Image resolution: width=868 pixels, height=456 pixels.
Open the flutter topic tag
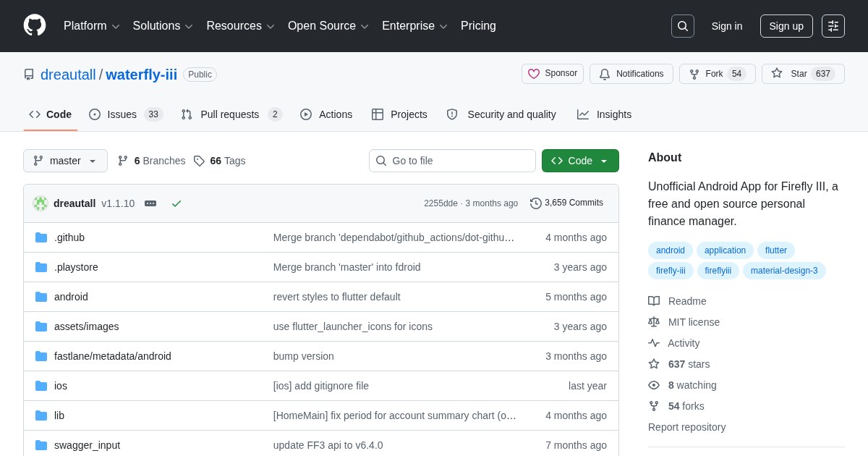(x=776, y=250)
